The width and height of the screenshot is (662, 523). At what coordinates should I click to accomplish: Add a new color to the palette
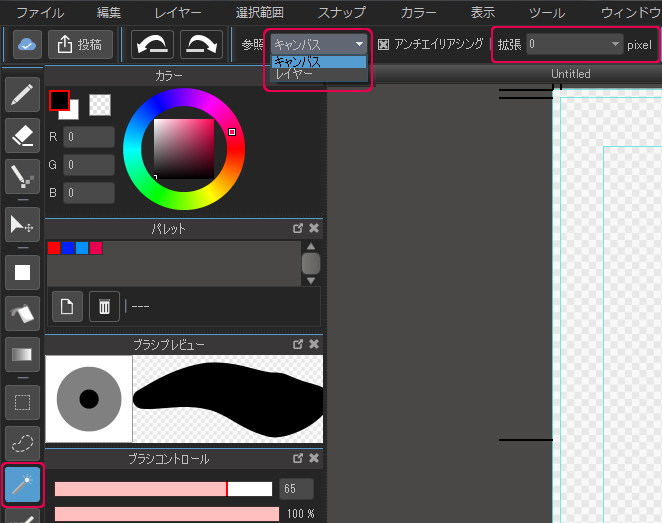[x=67, y=306]
